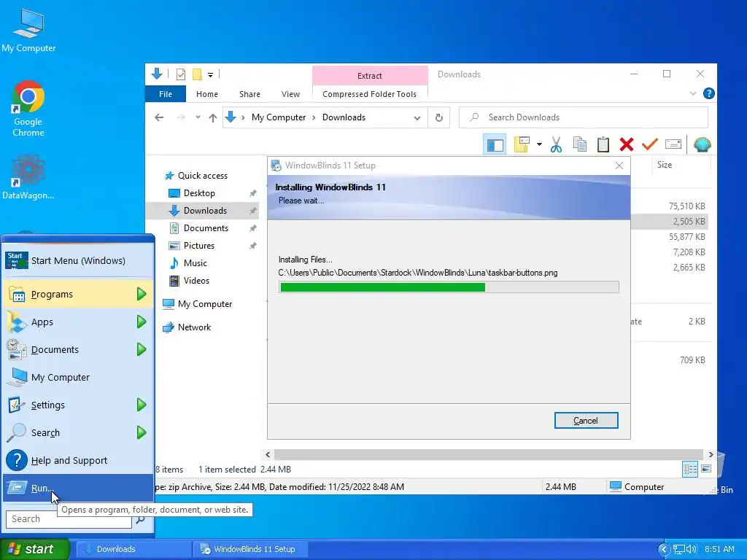Viewport: 747px width, 560px height.
Task: Open the recent locations dropdown arrow
Action: 198,117
